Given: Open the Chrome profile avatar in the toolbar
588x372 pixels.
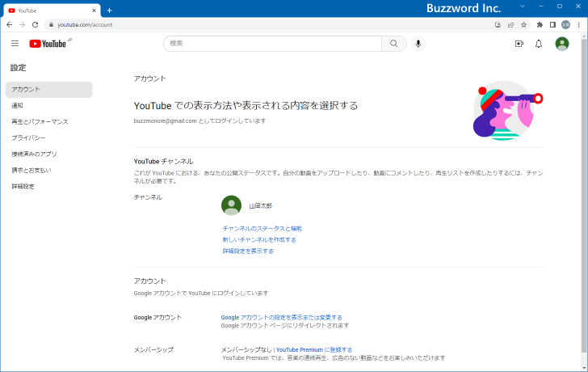Looking at the screenshot, I should click(565, 25).
